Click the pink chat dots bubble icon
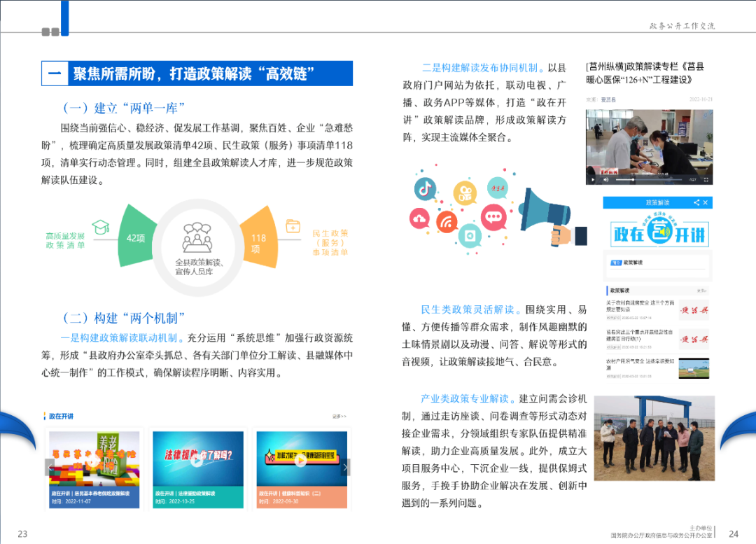 (495, 218)
